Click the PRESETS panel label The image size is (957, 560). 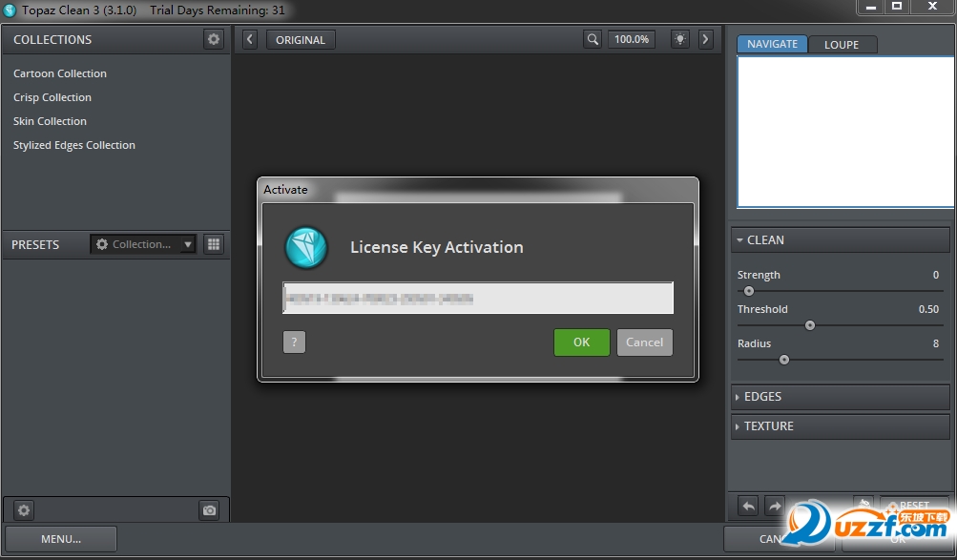35,244
